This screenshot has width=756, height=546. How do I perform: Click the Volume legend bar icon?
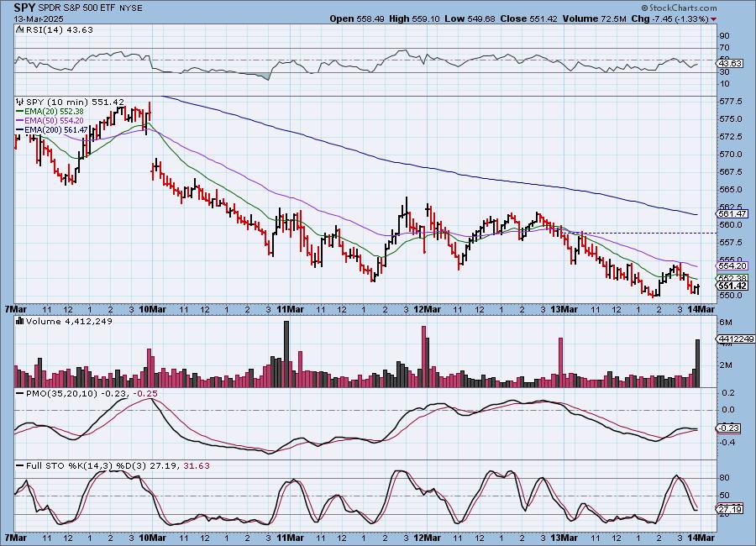pos(20,321)
